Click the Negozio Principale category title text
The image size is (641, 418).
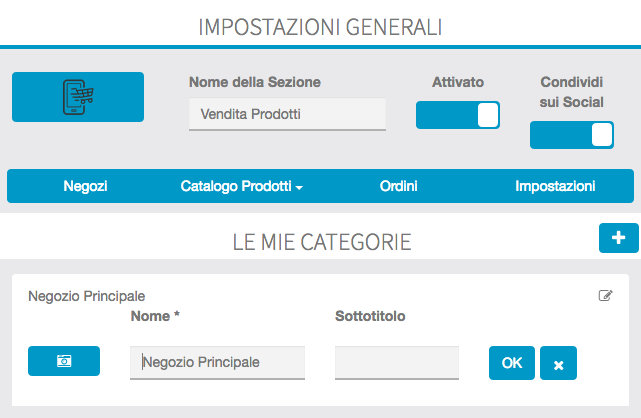pos(87,296)
